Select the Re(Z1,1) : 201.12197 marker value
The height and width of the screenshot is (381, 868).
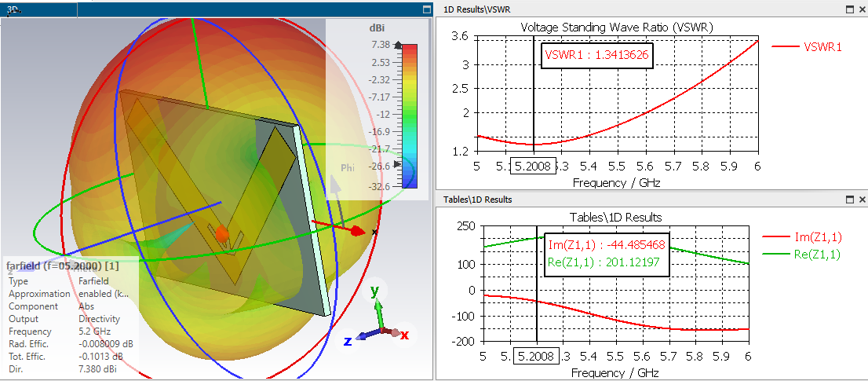point(604,262)
